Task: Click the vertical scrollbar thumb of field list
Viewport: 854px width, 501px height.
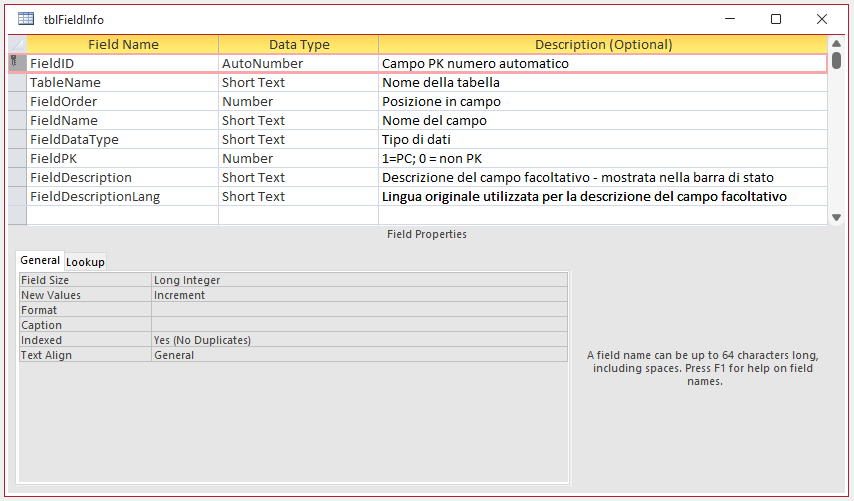Action: 837,60
